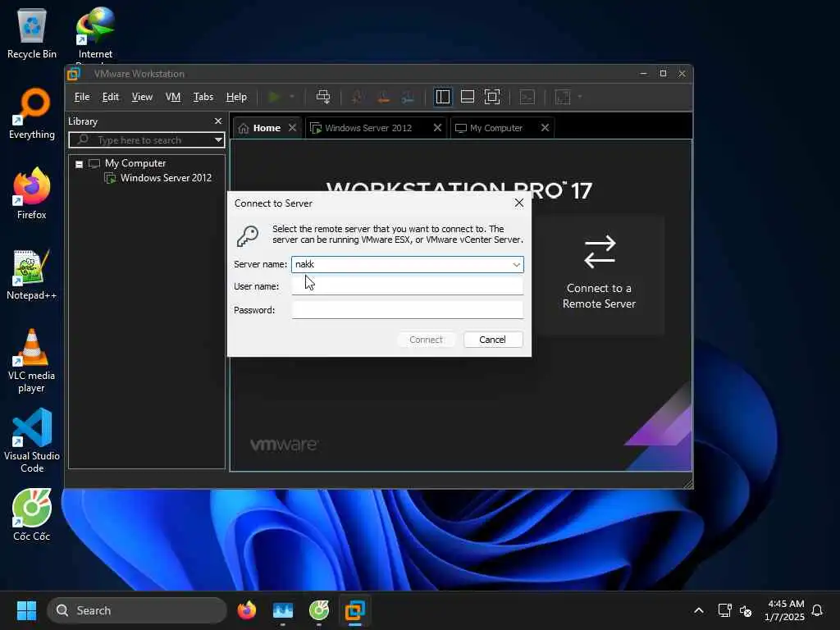Click the VMware Workstation title bar icon
This screenshot has height=630, width=840.
(x=74, y=73)
